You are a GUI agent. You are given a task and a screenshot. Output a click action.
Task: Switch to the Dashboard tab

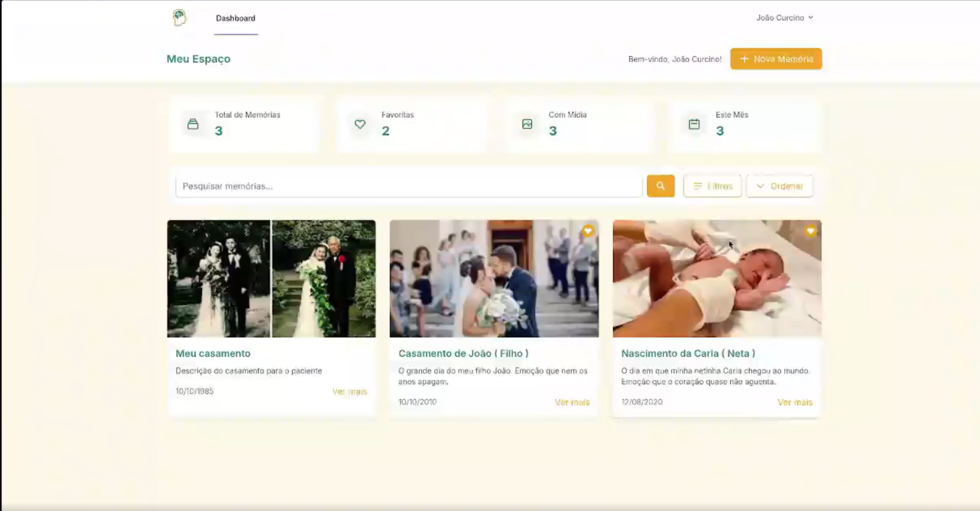(236, 18)
